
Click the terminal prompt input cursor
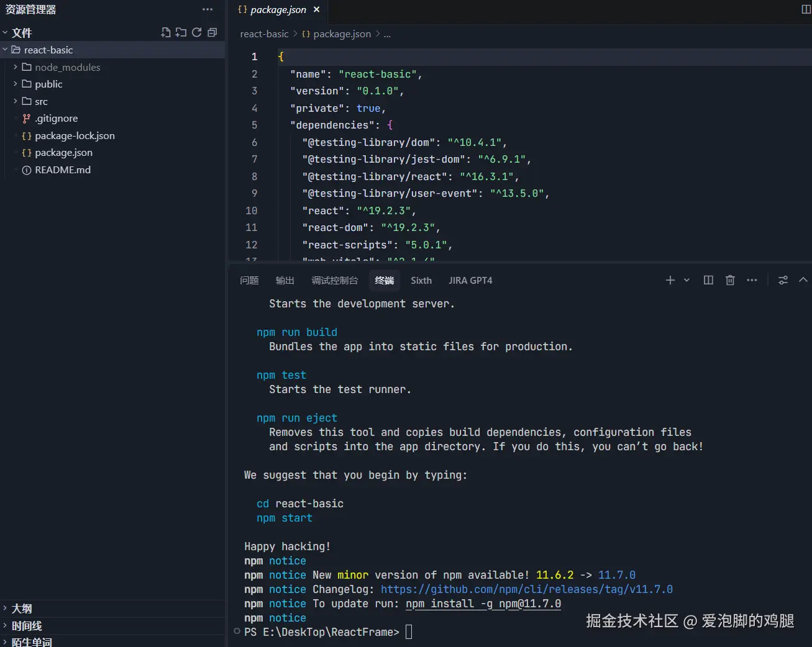coord(409,632)
